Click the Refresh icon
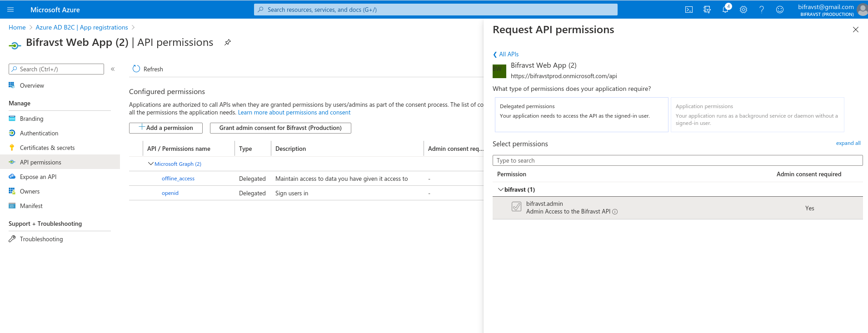 [136, 69]
